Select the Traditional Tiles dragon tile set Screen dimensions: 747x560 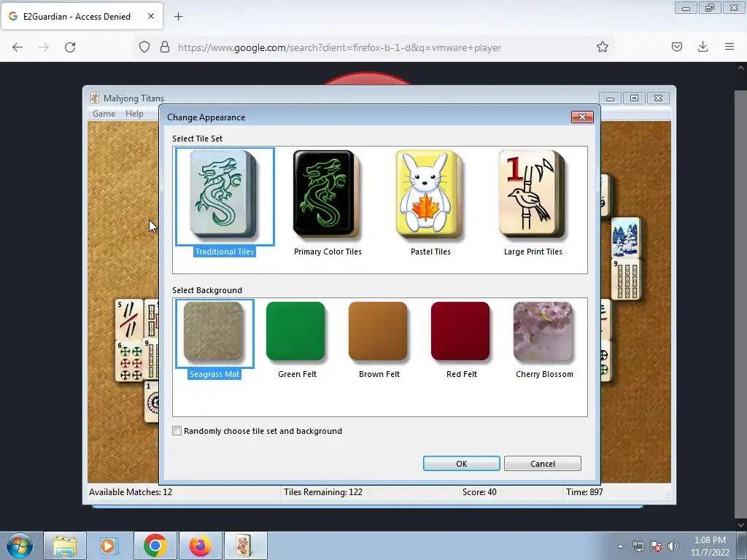pyautogui.click(x=225, y=195)
